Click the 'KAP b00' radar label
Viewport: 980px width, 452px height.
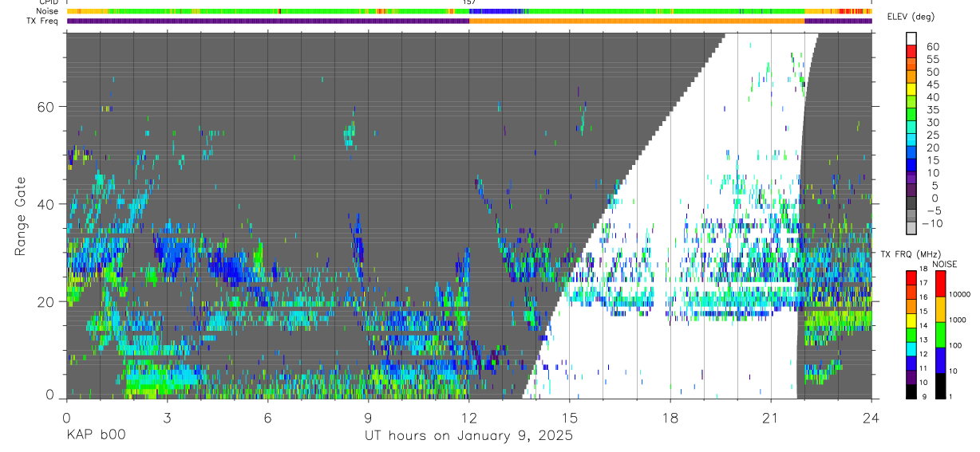95,436
